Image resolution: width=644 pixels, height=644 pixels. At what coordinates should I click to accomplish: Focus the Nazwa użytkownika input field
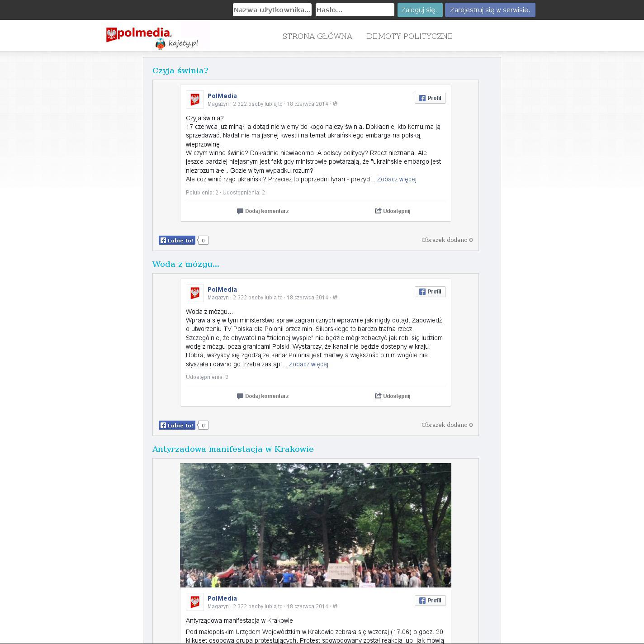click(x=272, y=10)
